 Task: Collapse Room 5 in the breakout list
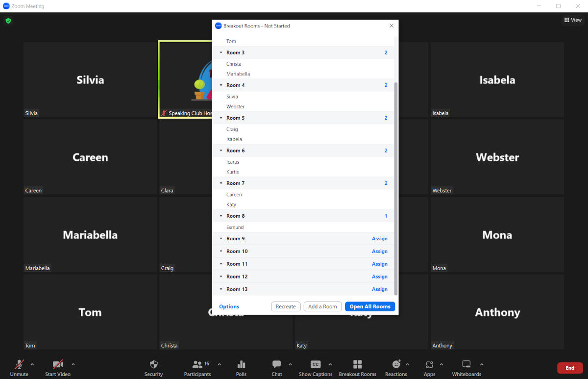(221, 118)
